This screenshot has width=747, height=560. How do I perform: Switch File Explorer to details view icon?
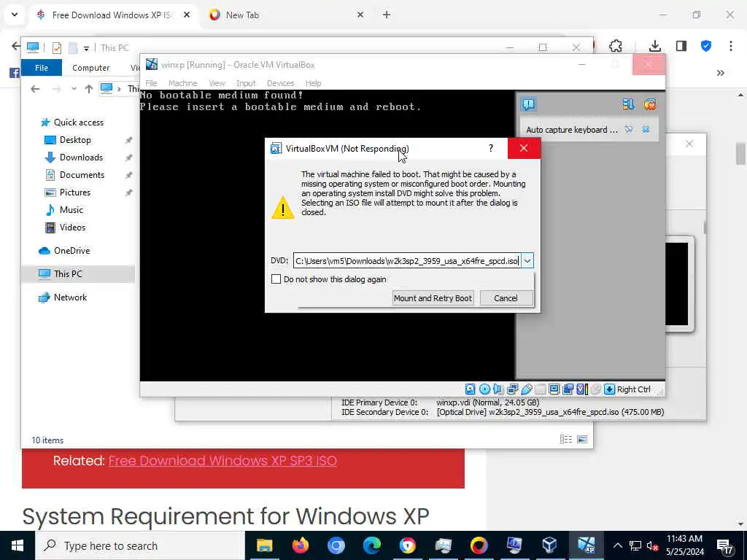(566, 439)
